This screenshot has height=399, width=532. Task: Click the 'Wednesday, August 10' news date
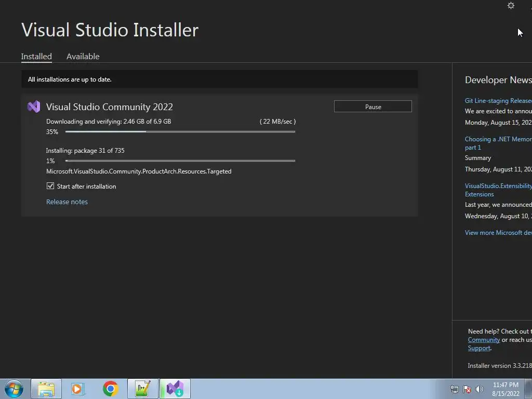498,216
